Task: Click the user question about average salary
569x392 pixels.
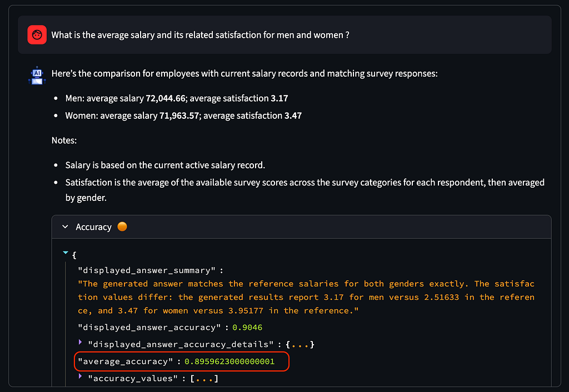Action: tap(200, 35)
